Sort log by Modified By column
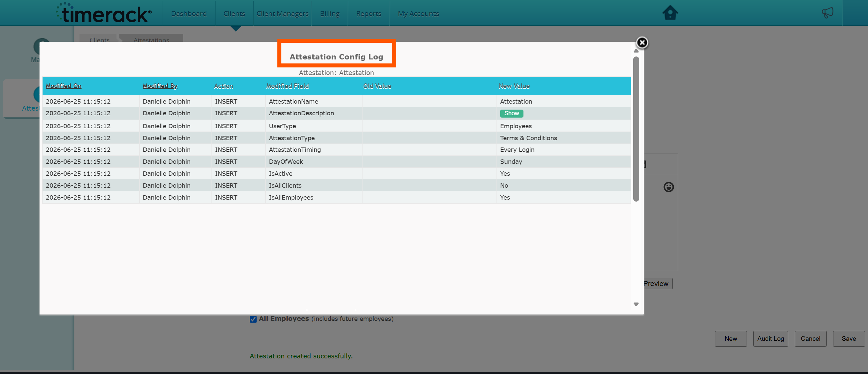Screen dimensions: 868x374 click(x=160, y=86)
